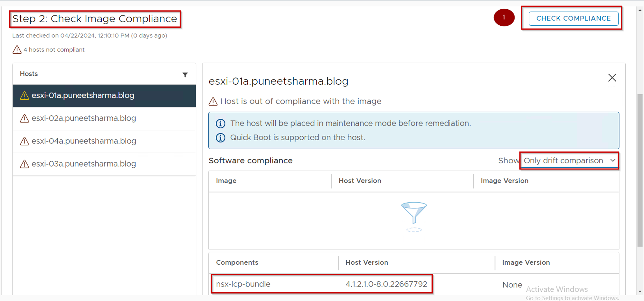Click the vertical scrollbar thumb
The height and width of the screenshot is (301, 644).
pyautogui.click(x=640, y=170)
